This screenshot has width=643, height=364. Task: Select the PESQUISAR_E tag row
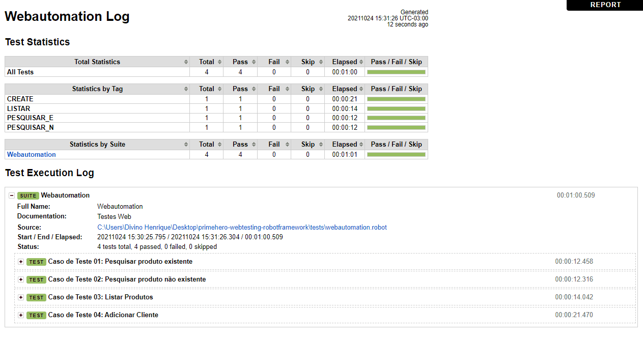pos(216,118)
